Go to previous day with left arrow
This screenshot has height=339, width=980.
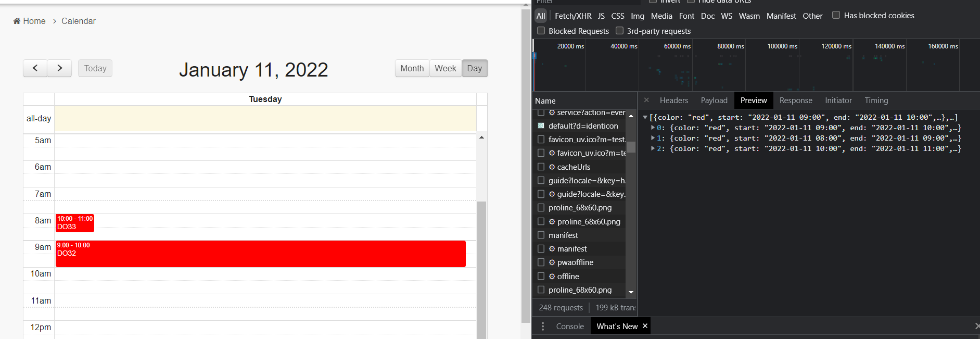[35, 68]
